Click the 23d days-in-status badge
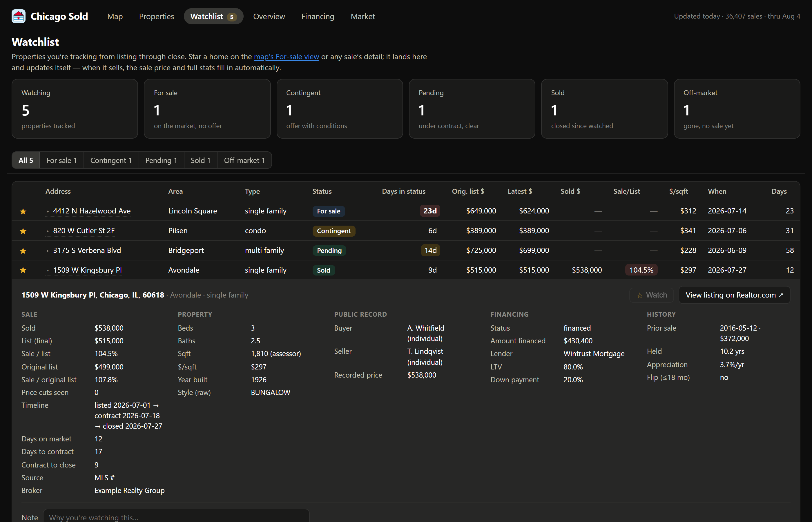 [430, 211]
